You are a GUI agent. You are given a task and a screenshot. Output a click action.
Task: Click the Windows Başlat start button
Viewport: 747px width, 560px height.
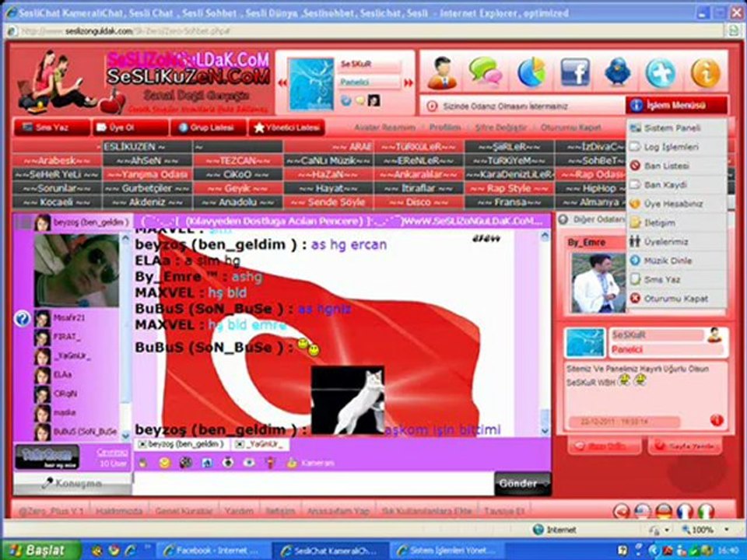pyautogui.click(x=41, y=551)
